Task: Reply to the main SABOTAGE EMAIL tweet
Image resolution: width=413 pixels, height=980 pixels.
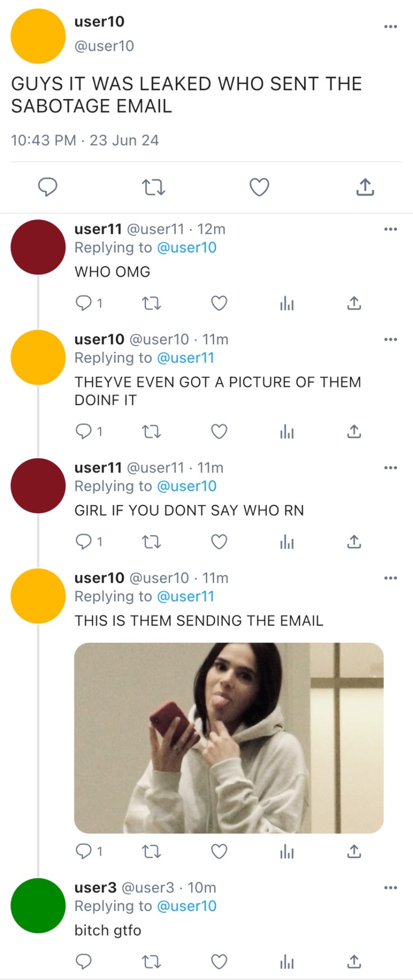Action: (x=48, y=187)
